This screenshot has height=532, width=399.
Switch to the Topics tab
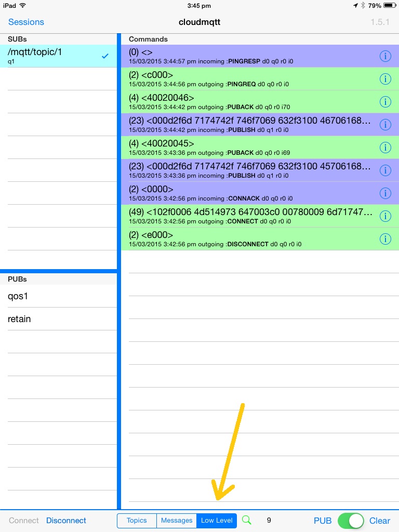coord(137,521)
